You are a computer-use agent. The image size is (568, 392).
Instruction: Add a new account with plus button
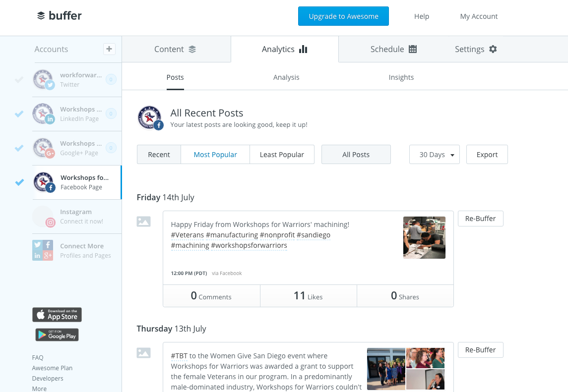pos(110,49)
